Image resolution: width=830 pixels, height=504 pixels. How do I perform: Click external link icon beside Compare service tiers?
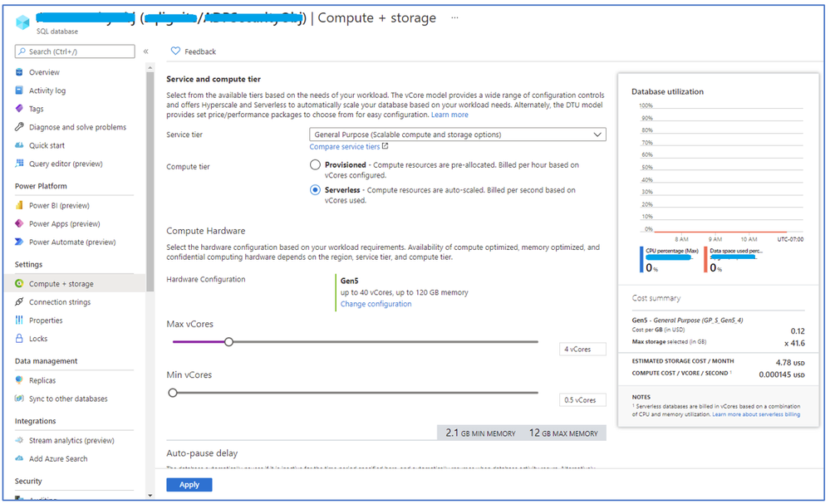pyautogui.click(x=386, y=146)
